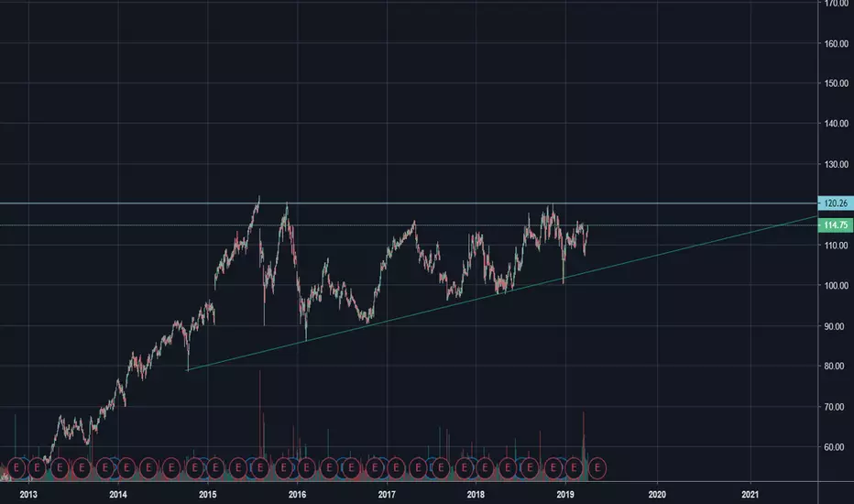Click the rightmost upcoming earnings E marker

597,468
